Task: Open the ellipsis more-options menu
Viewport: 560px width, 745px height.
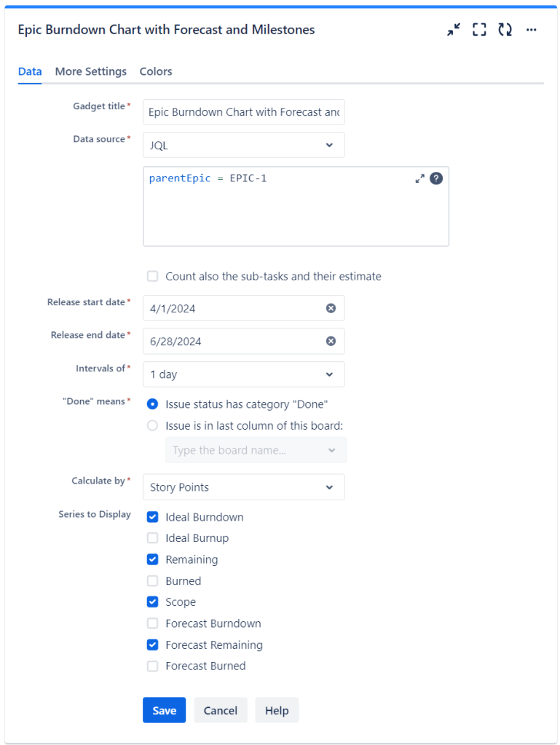Action: pyautogui.click(x=532, y=30)
